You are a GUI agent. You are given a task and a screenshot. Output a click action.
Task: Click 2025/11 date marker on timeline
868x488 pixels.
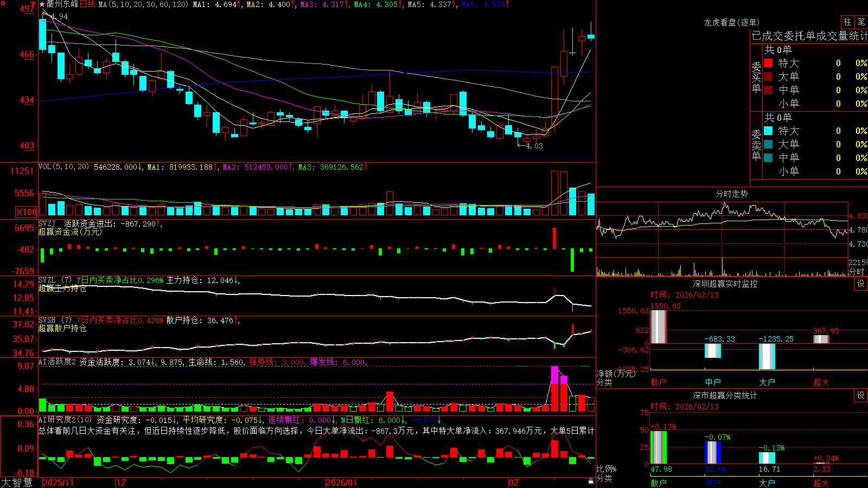point(58,483)
